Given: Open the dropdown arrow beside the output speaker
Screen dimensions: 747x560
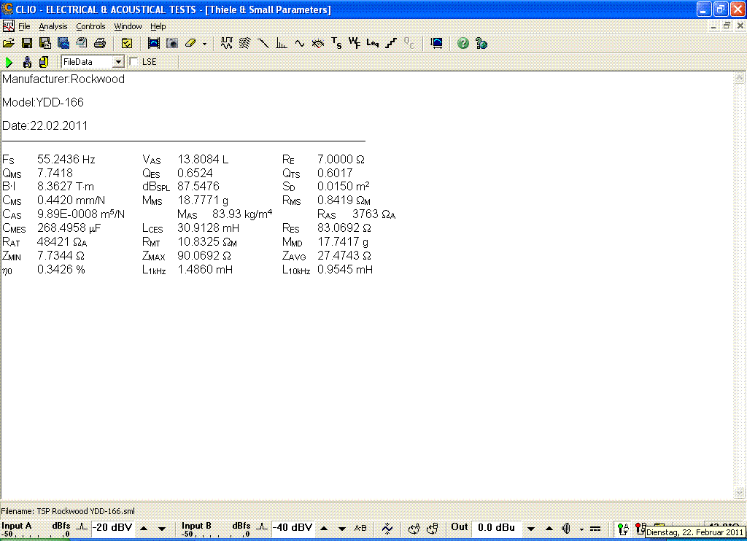Looking at the screenshot, I should pyautogui.click(x=581, y=529).
